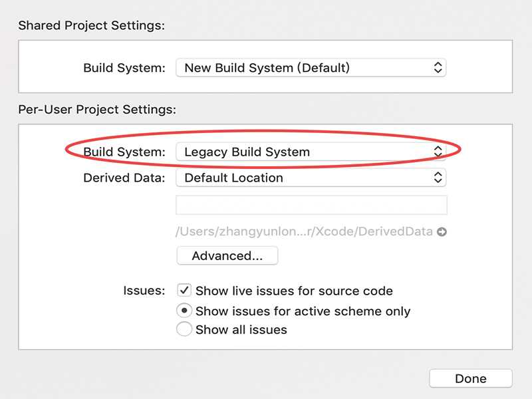This screenshot has height=399, width=532.
Task: Click the Shared Project Settings heading
Action: pyautogui.click(x=91, y=25)
